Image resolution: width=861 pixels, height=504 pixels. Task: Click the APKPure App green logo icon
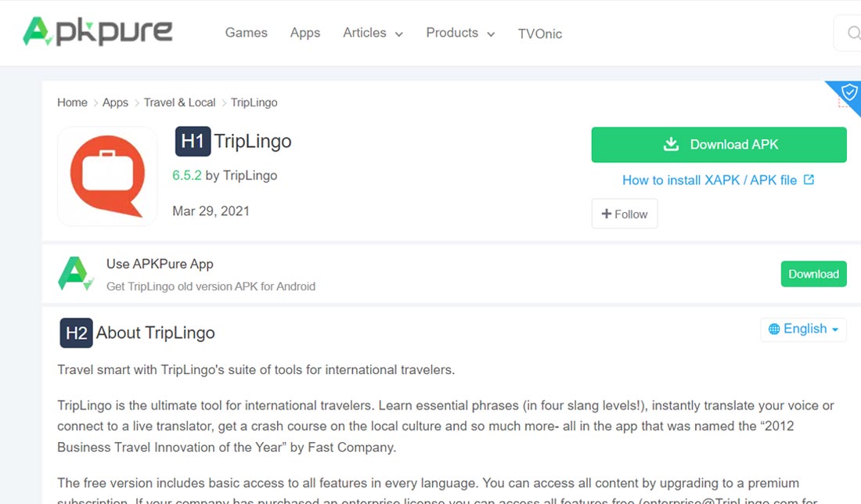76,274
